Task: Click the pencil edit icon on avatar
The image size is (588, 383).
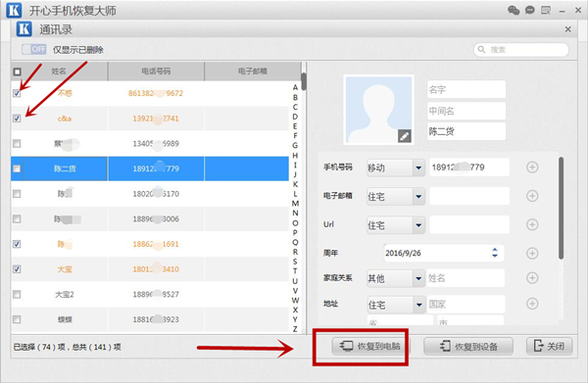Action: 404,136
